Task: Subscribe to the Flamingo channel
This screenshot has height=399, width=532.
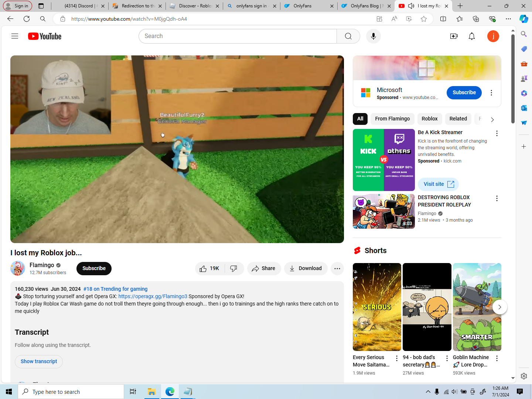Action: coord(94,269)
